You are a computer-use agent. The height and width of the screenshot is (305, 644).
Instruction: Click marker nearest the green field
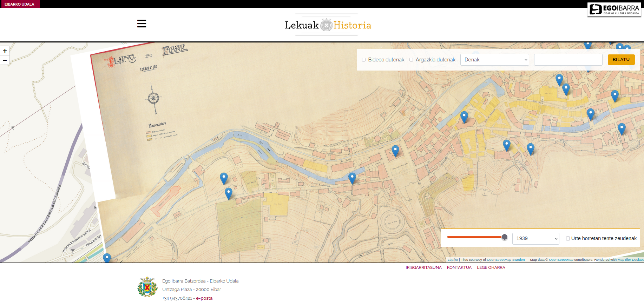(229, 193)
